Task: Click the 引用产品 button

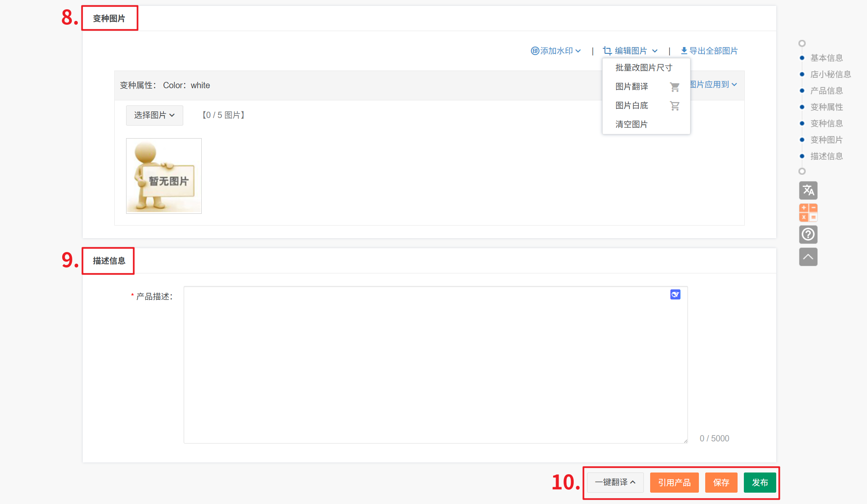Action: click(674, 482)
